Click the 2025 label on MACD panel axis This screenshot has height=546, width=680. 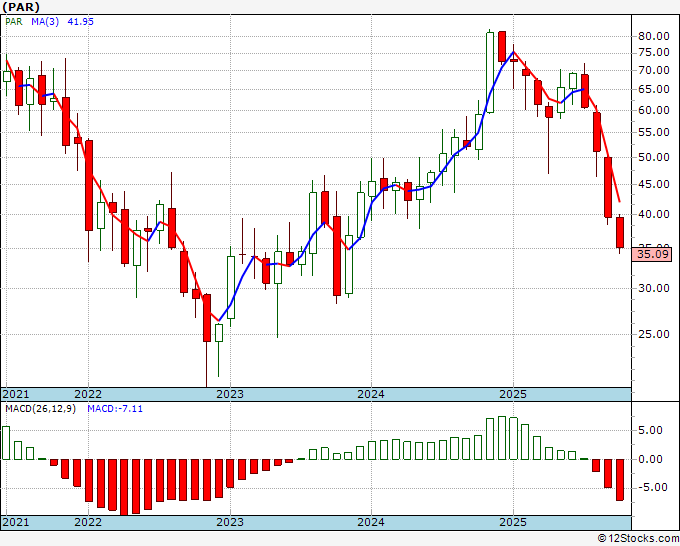click(x=513, y=522)
